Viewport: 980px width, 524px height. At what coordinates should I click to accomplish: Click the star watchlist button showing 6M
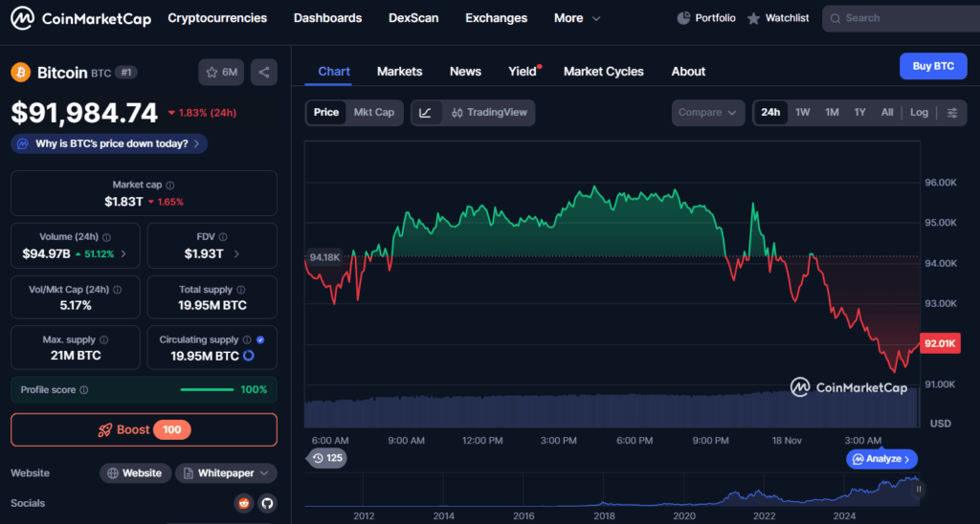click(x=222, y=72)
